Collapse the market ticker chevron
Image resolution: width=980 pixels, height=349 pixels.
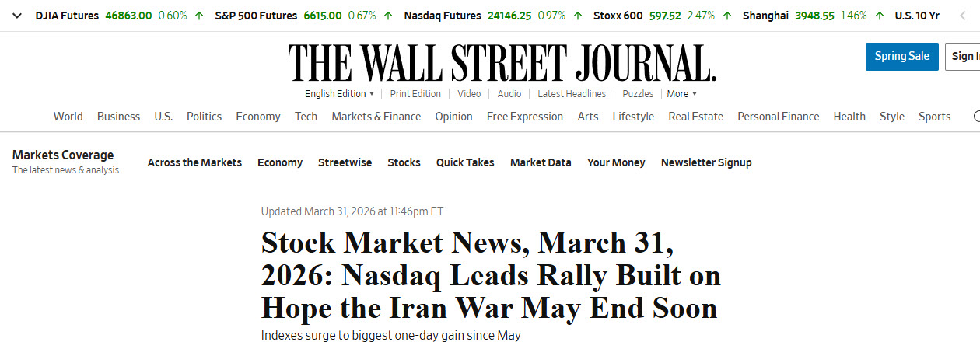pyautogui.click(x=18, y=16)
